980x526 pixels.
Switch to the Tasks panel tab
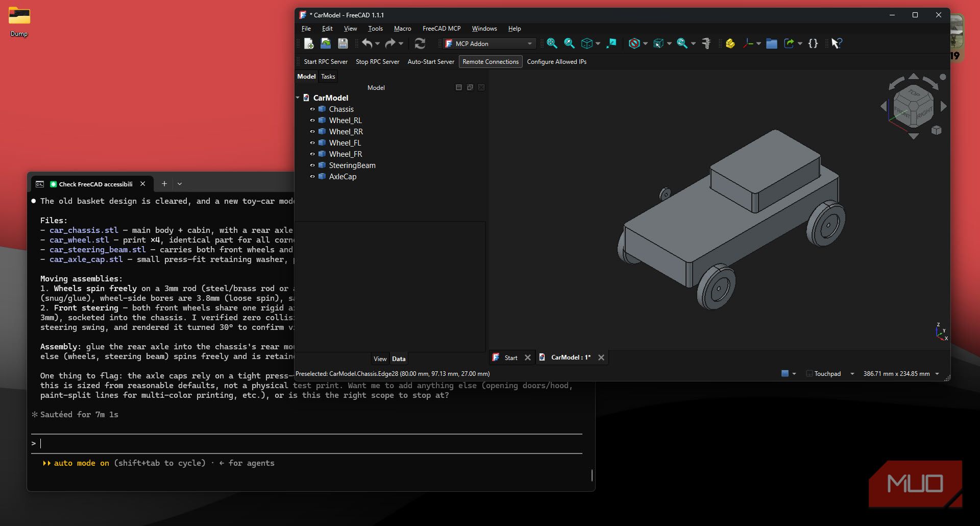click(328, 77)
